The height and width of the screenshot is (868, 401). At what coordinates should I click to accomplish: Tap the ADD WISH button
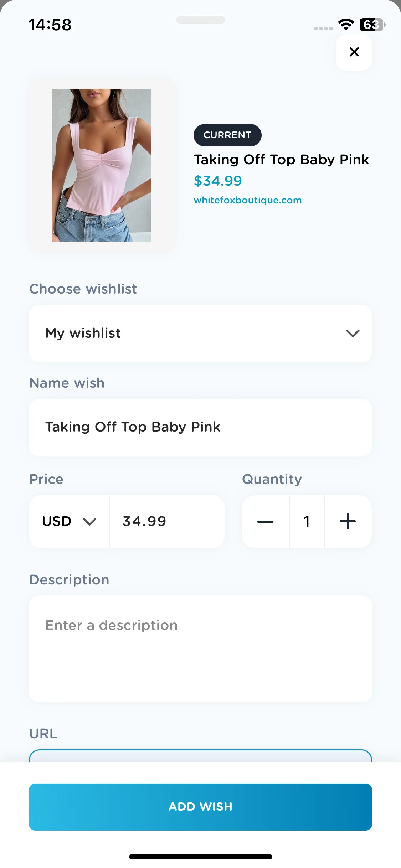200,807
